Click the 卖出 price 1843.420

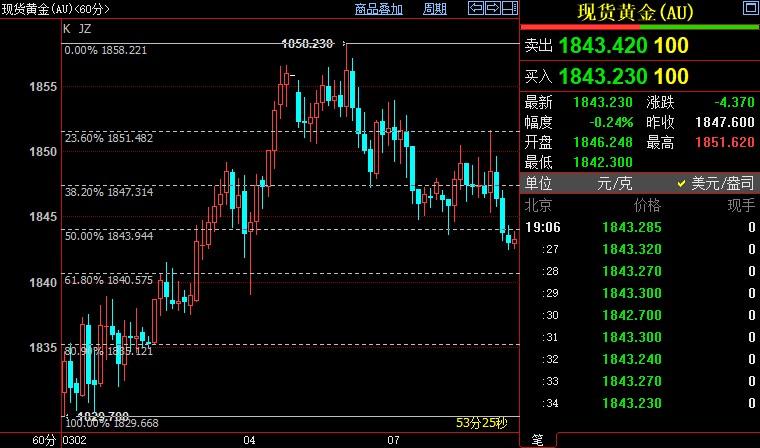(603, 45)
